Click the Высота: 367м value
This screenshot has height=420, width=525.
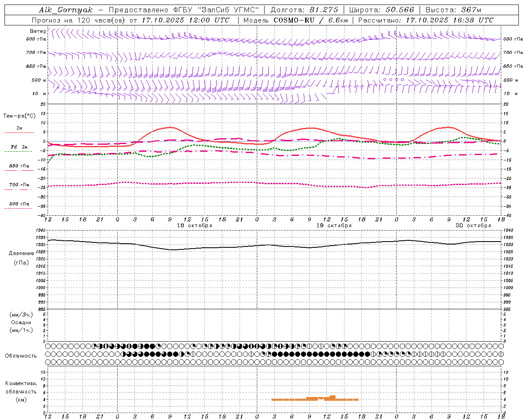[453, 10]
